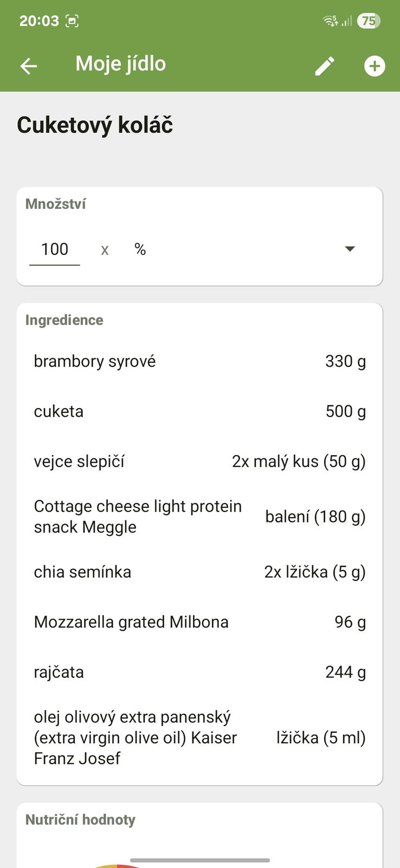This screenshot has height=868, width=400.
Task: Edit the quantity field showing 100
Action: [55, 250]
